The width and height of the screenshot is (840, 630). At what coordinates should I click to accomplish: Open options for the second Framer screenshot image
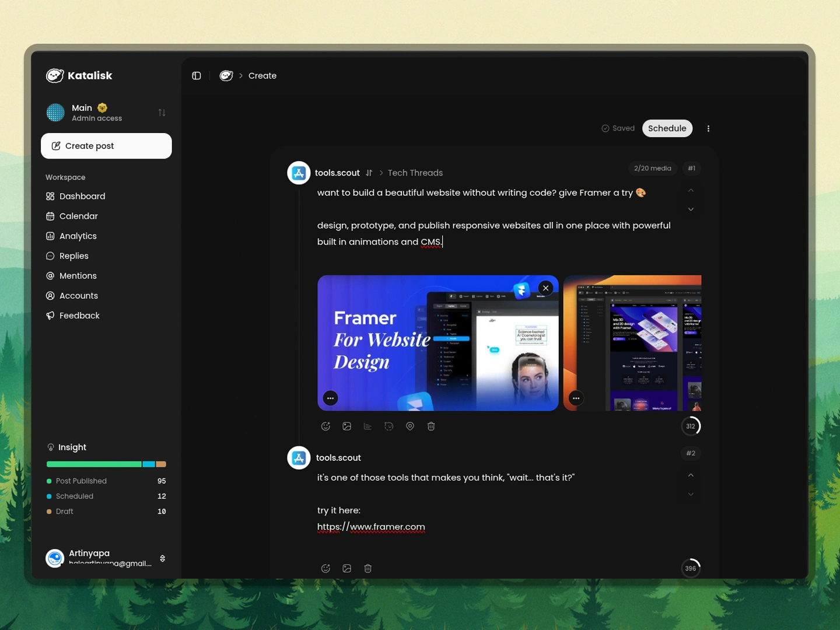576,398
